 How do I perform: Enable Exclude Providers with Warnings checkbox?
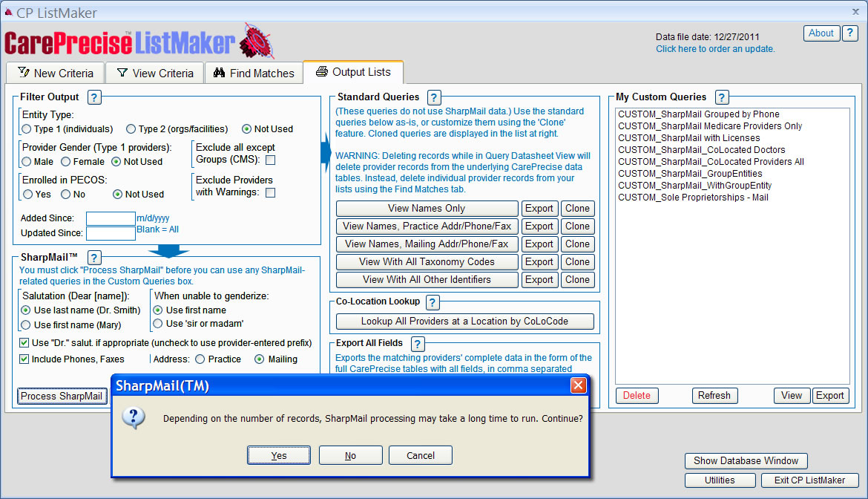click(271, 193)
